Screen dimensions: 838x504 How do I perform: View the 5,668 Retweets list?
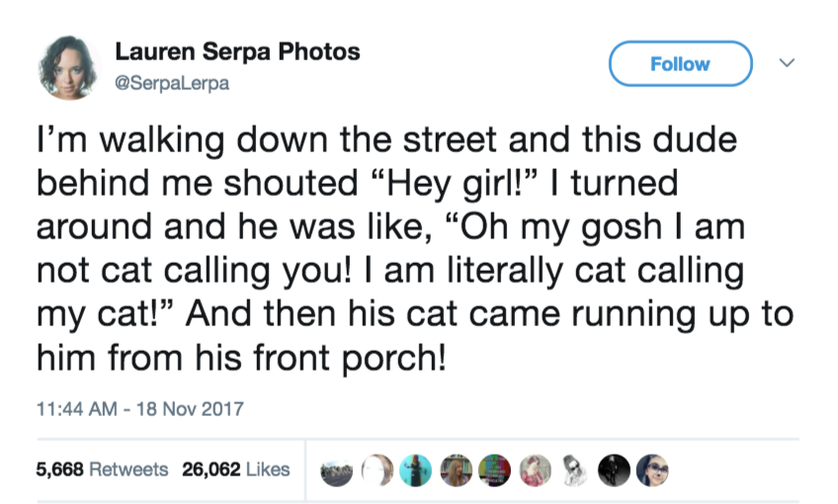(102, 468)
